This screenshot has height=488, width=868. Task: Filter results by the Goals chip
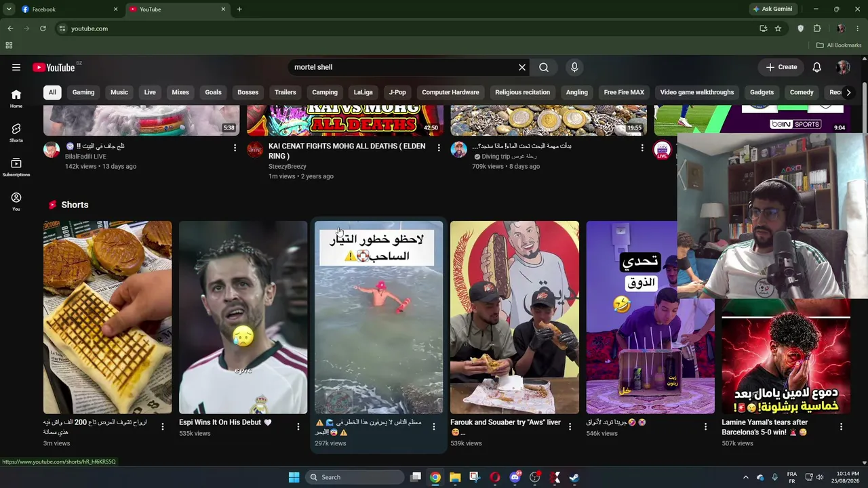click(x=213, y=92)
